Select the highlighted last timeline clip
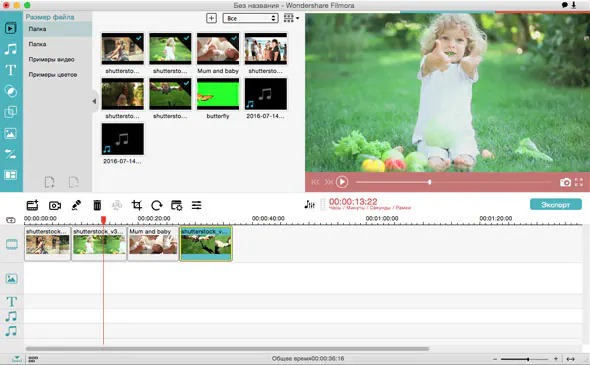 point(206,243)
